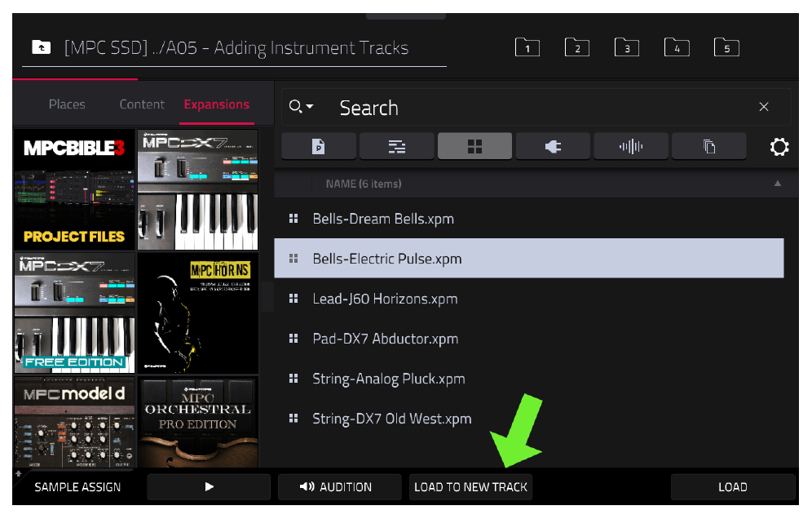Open MPC Horns expansion
Viewport: 812px width, 519px height.
pos(198,313)
